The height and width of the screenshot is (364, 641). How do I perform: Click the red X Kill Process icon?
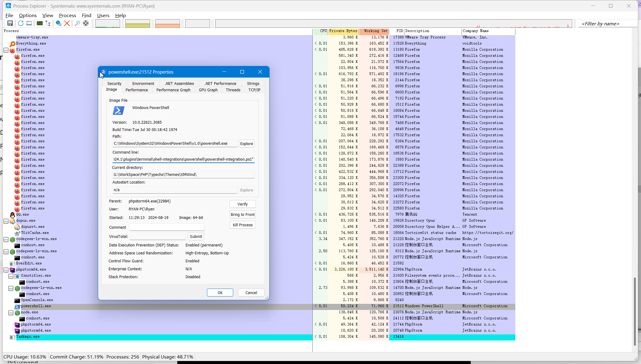pyautogui.click(x=67, y=23)
